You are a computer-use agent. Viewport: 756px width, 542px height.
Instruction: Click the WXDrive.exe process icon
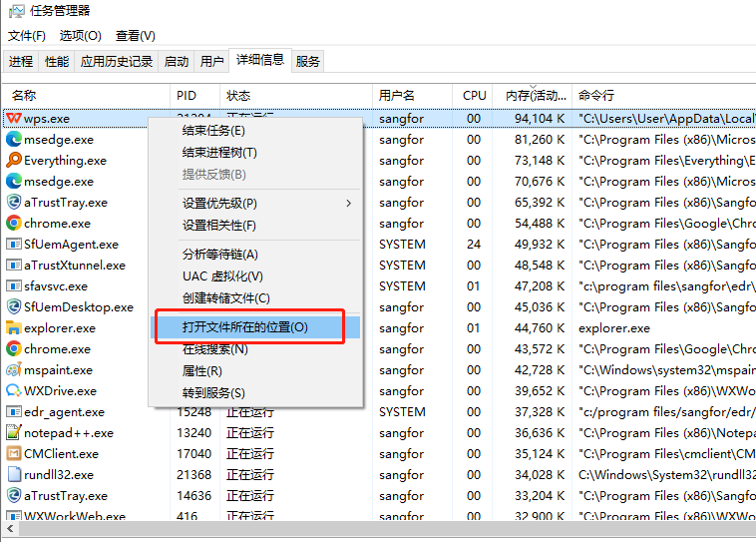[14, 391]
